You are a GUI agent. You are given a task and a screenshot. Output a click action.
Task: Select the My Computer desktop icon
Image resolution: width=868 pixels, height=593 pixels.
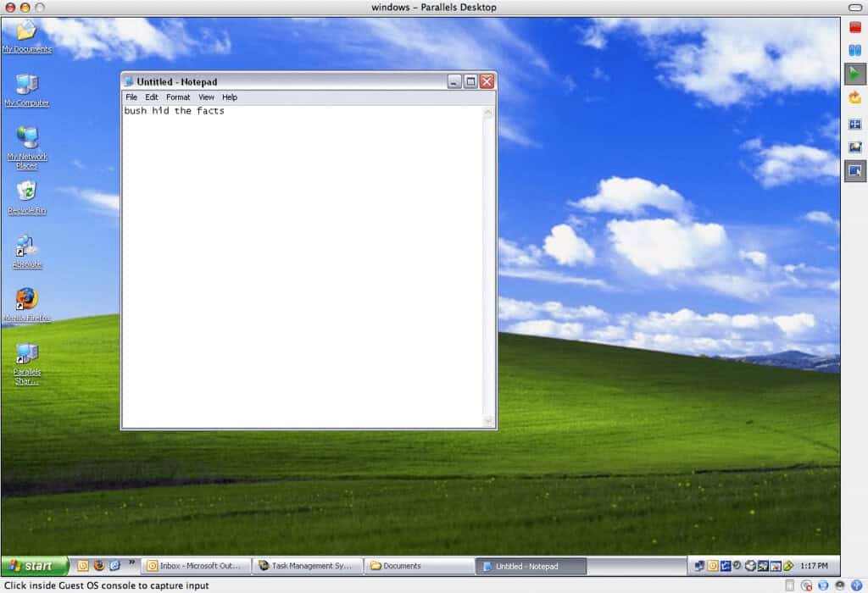26,90
